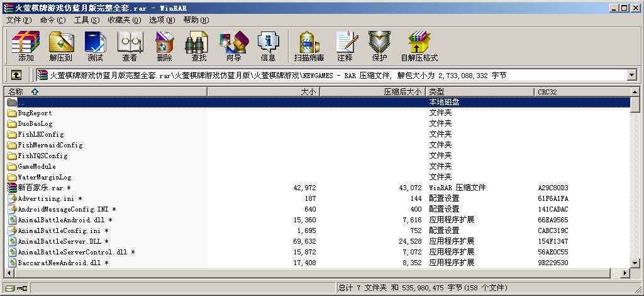Click the Advertising.ini file icon
This screenshot has height=296, width=644.
(12, 198)
